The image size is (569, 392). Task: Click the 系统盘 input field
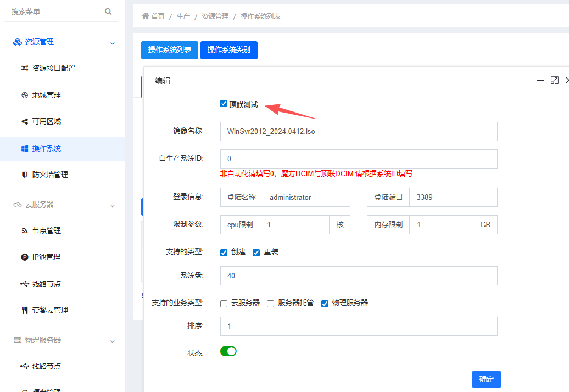pos(359,276)
